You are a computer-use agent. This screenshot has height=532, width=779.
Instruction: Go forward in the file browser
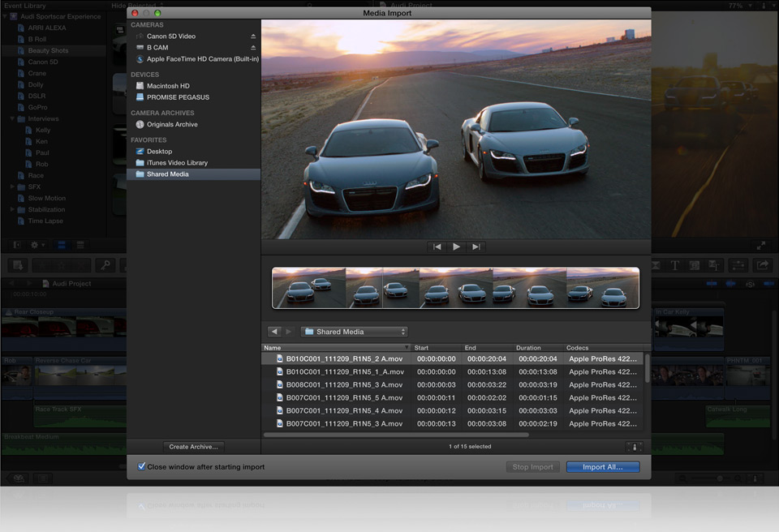point(288,332)
